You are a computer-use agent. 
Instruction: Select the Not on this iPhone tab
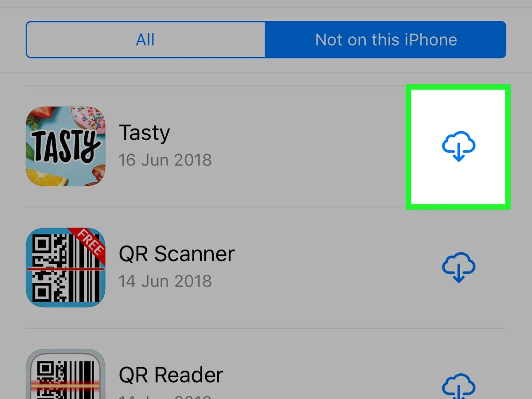coord(386,39)
